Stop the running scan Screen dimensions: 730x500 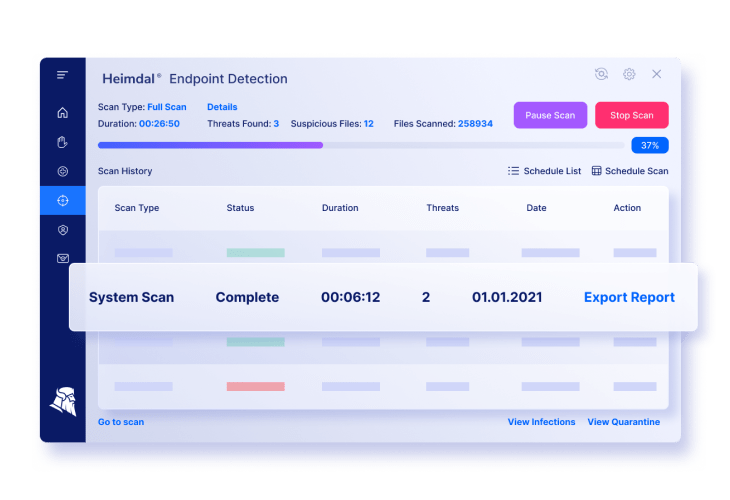pyautogui.click(x=632, y=115)
